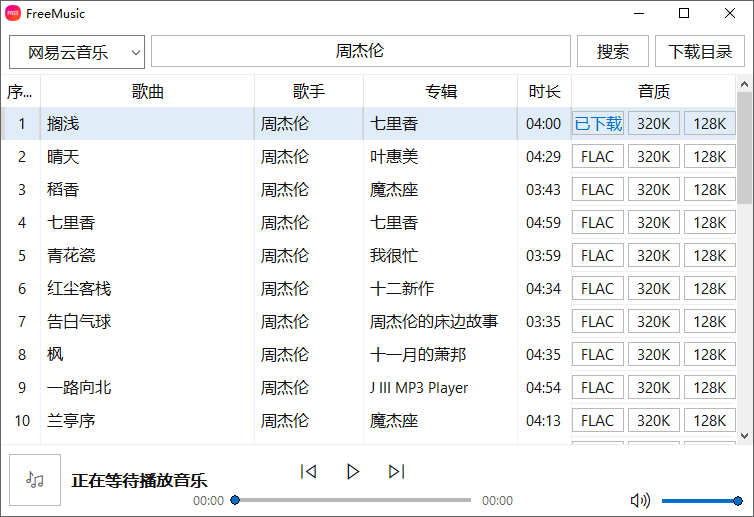
Task: Minimize the FreeMusic window
Action: (639, 13)
